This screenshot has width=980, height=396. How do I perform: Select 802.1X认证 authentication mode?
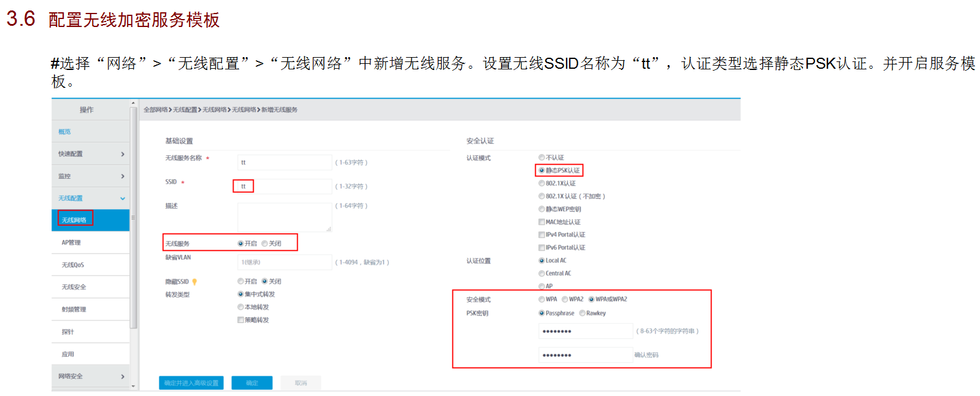click(x=542, y=184)
